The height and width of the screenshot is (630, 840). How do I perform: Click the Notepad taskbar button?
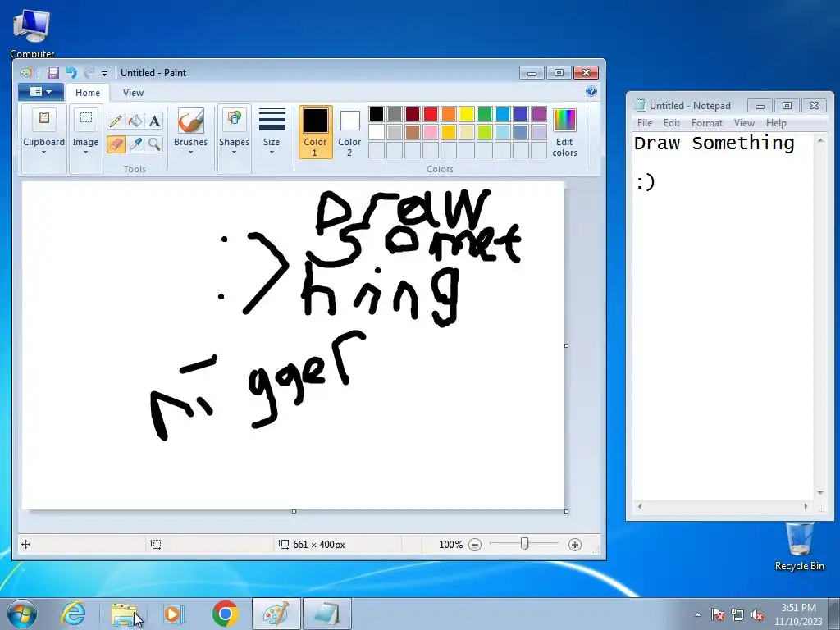click(327, 614)
